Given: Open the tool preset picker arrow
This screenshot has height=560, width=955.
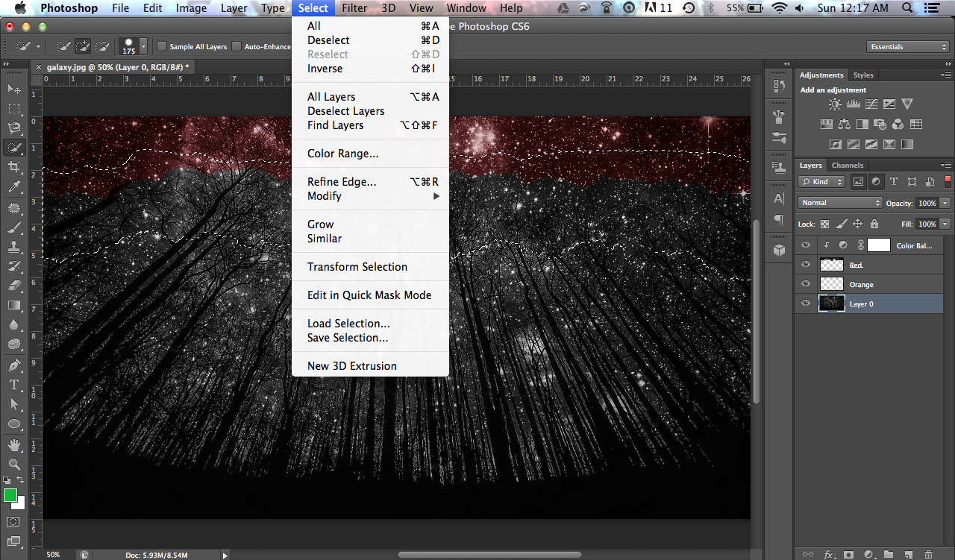Looking at the screenshot, I should [x=39, y=46].
